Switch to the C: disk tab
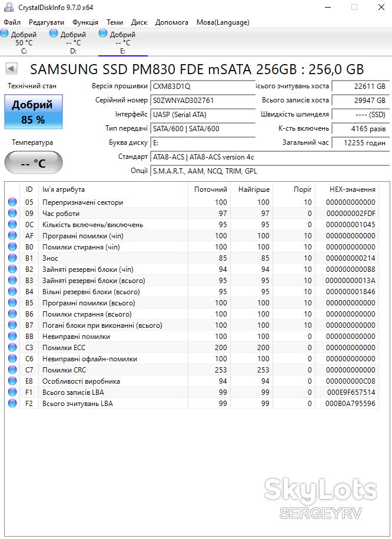Viewport: 392px width, 539px height. (x=24, y=42)
